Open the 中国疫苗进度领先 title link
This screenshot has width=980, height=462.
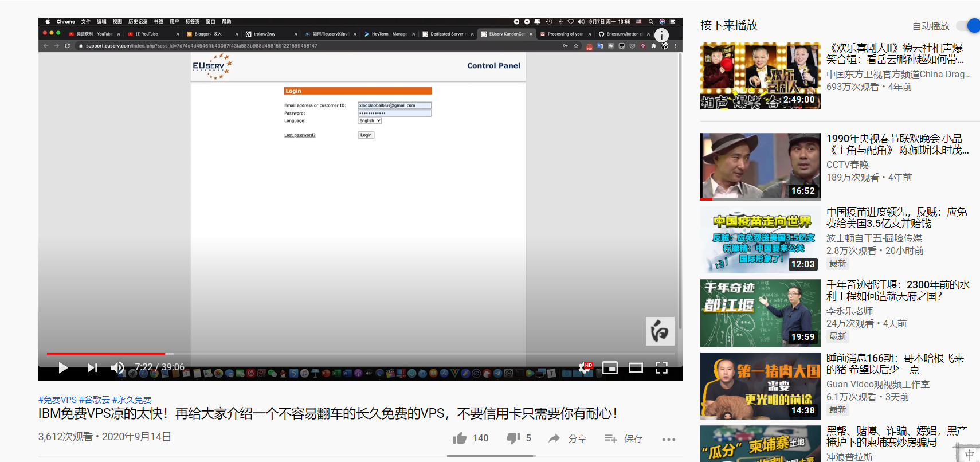click(x=897, y=218)
